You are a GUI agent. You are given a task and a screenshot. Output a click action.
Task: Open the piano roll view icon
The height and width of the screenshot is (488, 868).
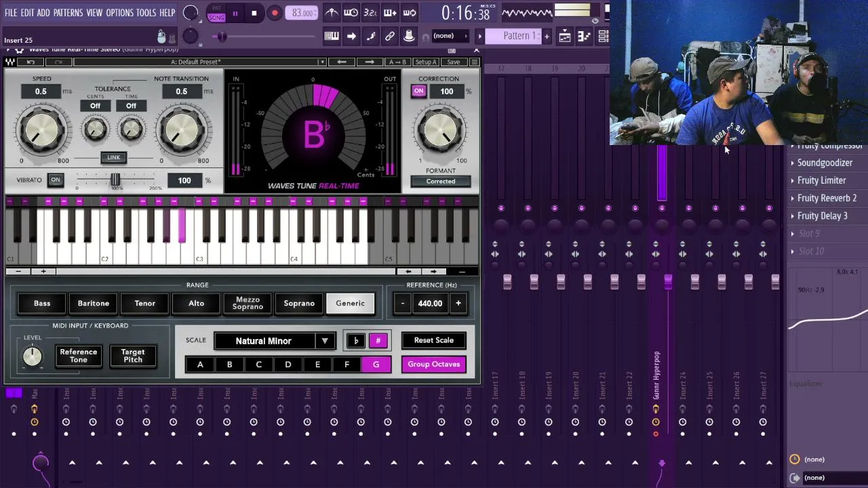coord(584,36)
